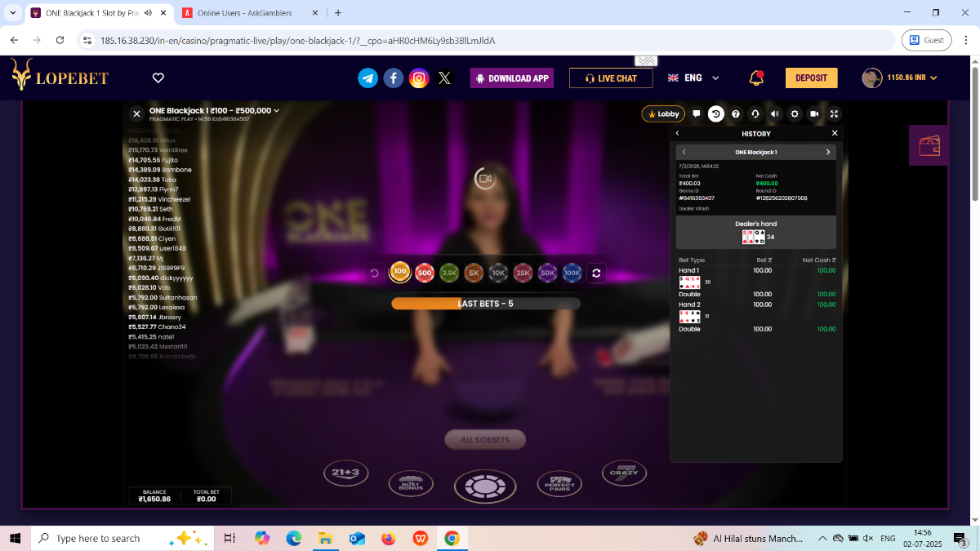Viewport: 980px width, 551px height.
Task: Expand the 1150.86 INR account menu
Action: pos(900,78)
